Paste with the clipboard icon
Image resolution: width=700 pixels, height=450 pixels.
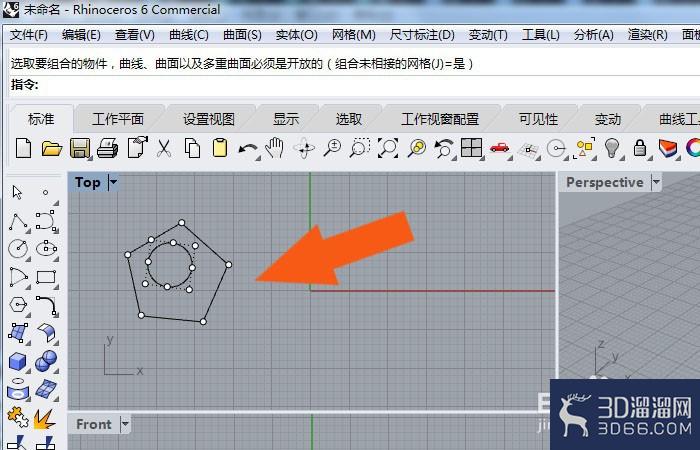[x=220, y=148]
